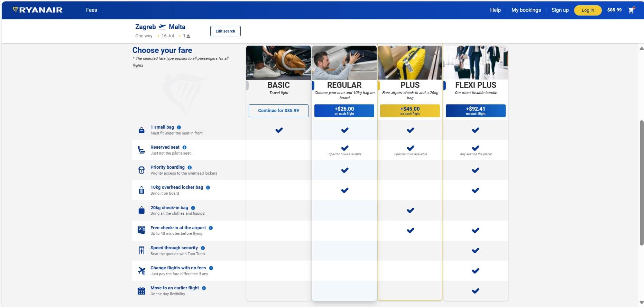The width and height of the screenshot is (644, 307).
Task: Click 'Bring all the clothes and liquids!' text
Action: [x=178, y=213]
